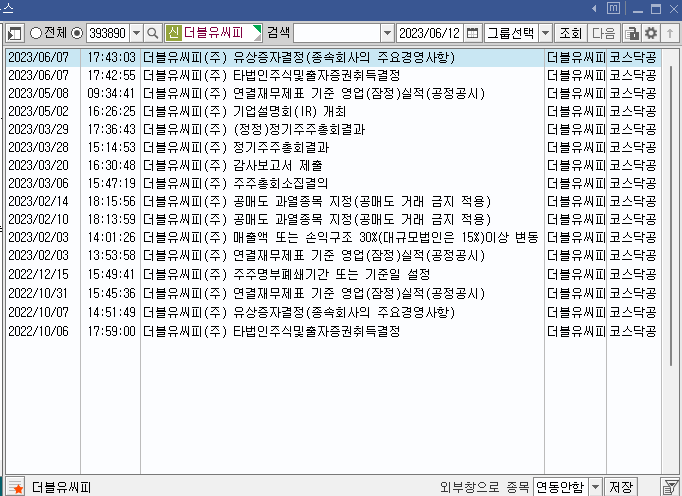This screenshot has width=682, height=496.
Task: Click the date field 2023/06/12
Action: coord(429,33)
